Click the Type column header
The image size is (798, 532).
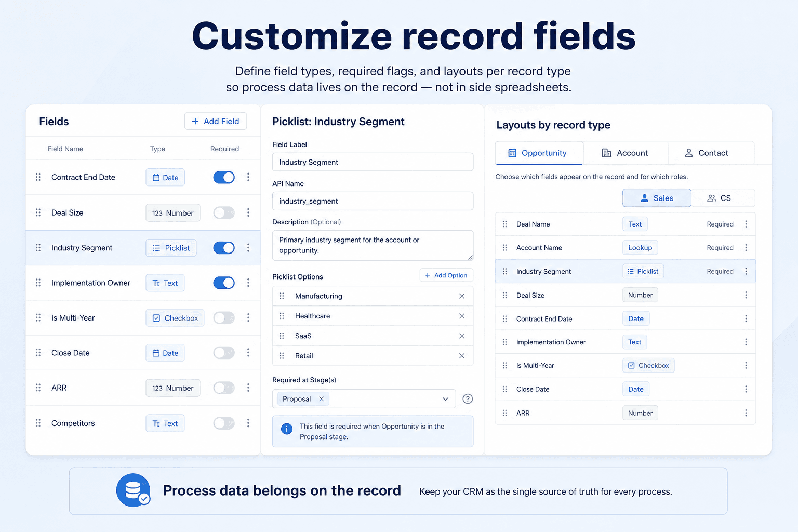click(x=157, y=149)
